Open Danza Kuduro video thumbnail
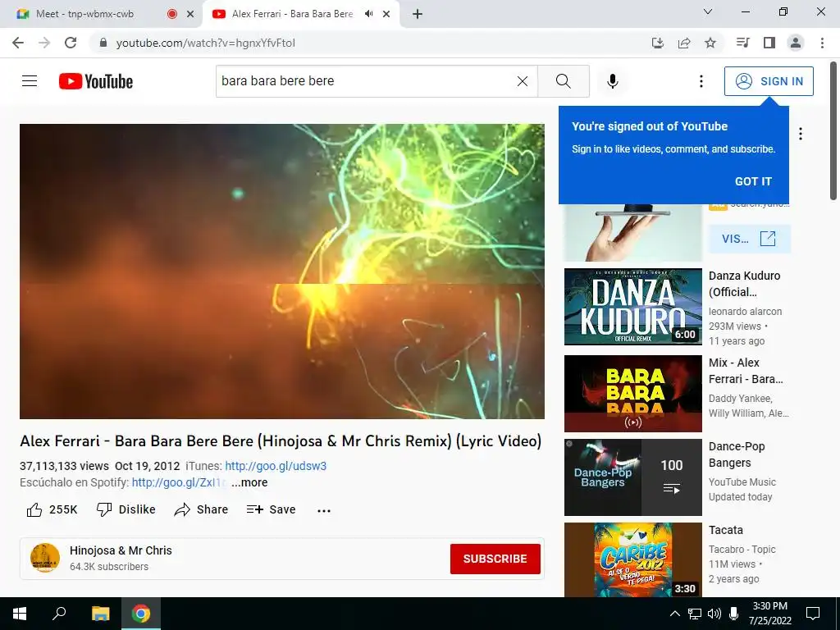The image size is (840, 630). click(x=632, y=307)
